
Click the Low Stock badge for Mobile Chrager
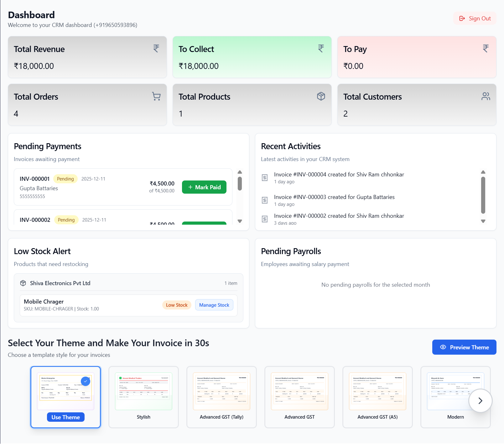pos(176,305)
